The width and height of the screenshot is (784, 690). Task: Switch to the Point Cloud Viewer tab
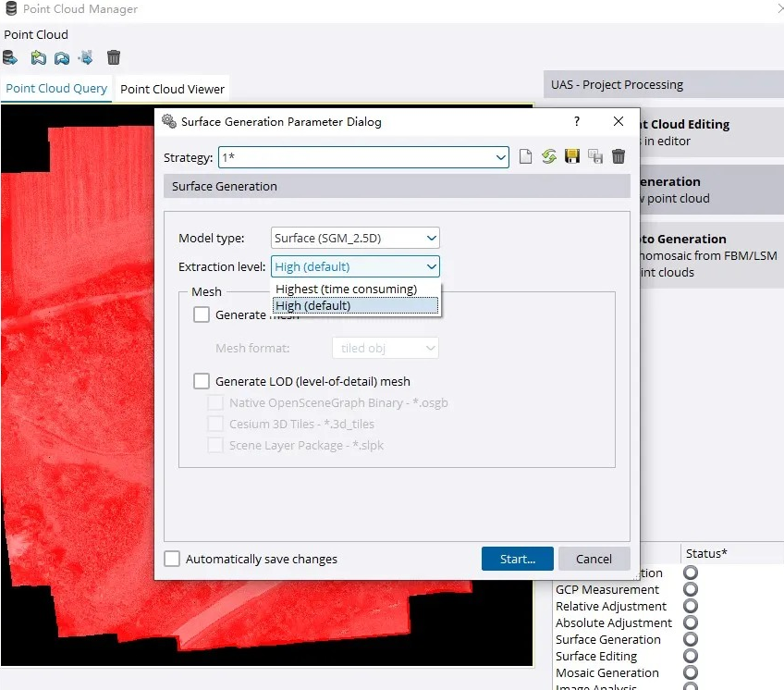[x=172, y=89]
